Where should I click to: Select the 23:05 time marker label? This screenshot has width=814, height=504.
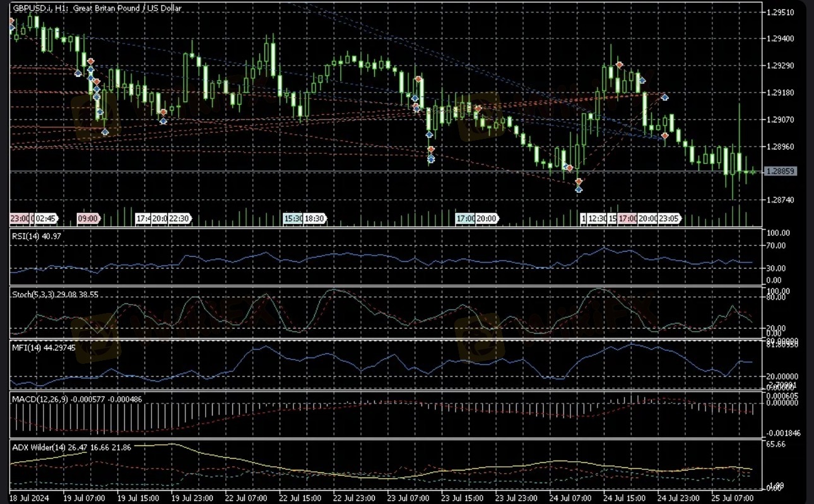click(x=668, y=218)
